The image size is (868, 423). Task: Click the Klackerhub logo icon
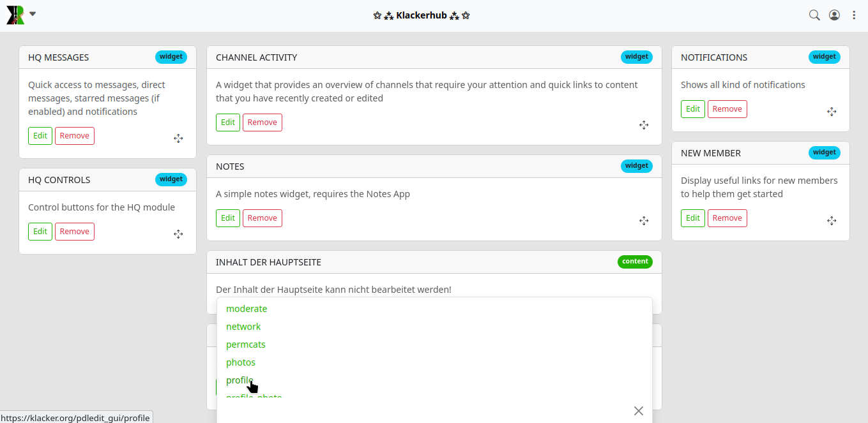[15, 15]
